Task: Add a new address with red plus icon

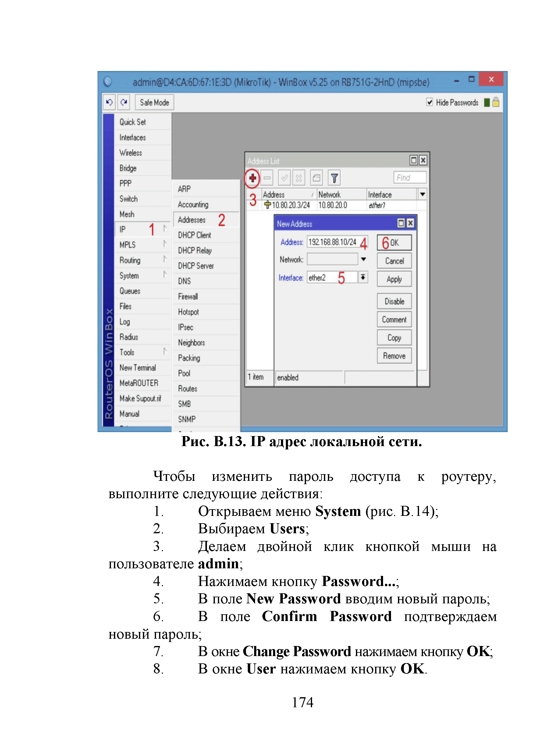Action: [253, 178]
